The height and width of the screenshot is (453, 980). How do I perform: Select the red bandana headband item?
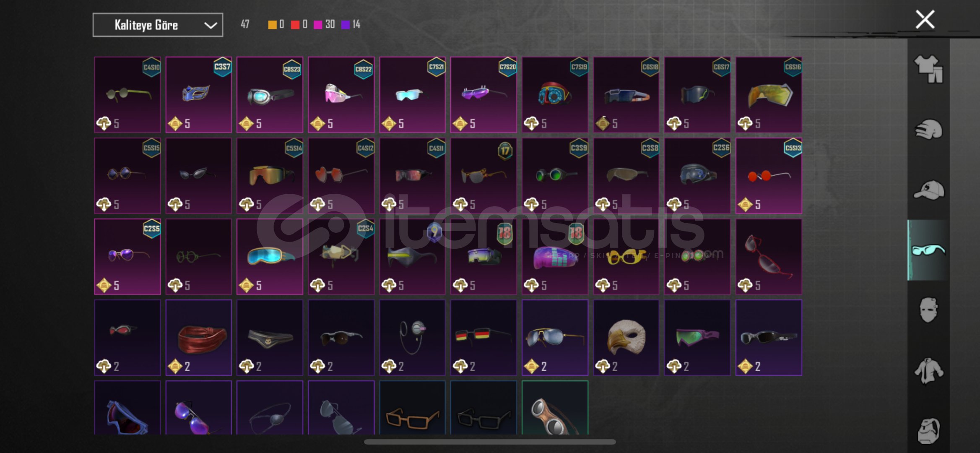(x=198, y=338)
